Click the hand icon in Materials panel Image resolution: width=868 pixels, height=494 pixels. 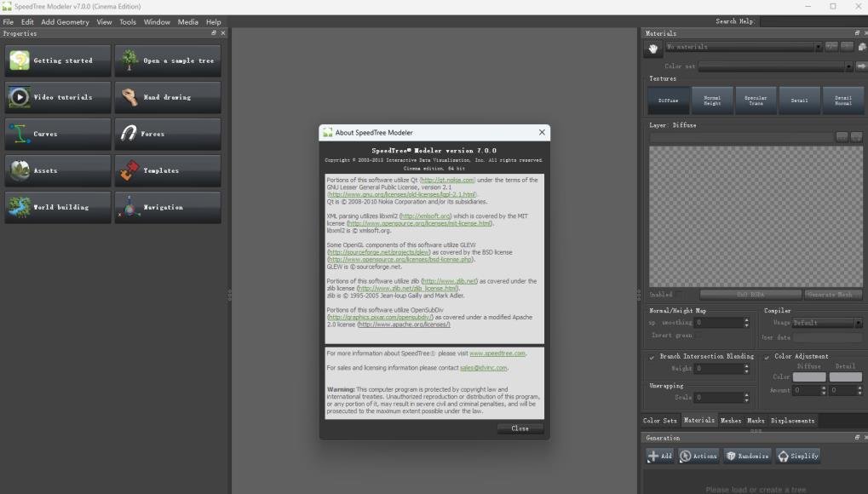[653, 49]
